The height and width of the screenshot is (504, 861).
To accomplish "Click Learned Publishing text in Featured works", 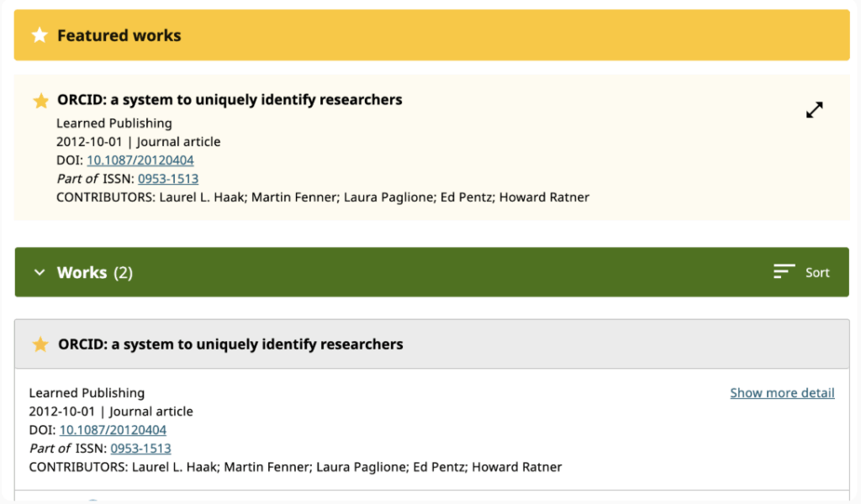I will pyautogui.click(x=114, y=123).
